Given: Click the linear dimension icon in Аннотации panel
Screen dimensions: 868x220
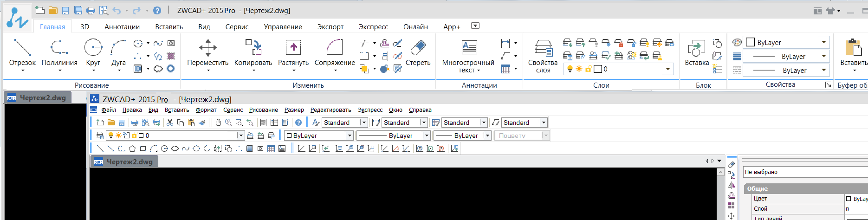Looking at the screenshot, I should [505, 43].
